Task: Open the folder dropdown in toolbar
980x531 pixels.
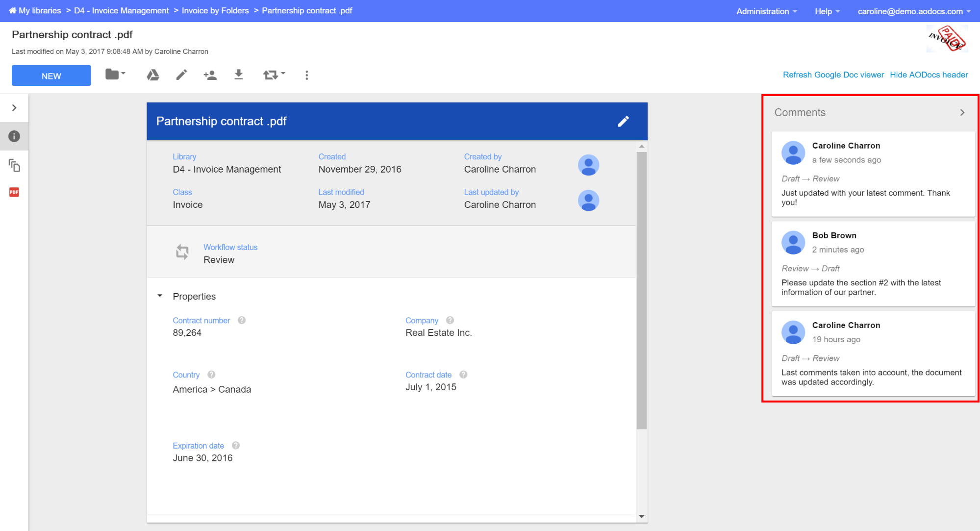Action: click(116, 75)
